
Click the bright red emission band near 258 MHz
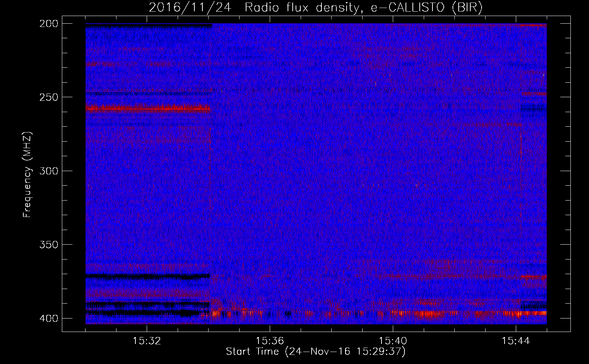point(148,108)
